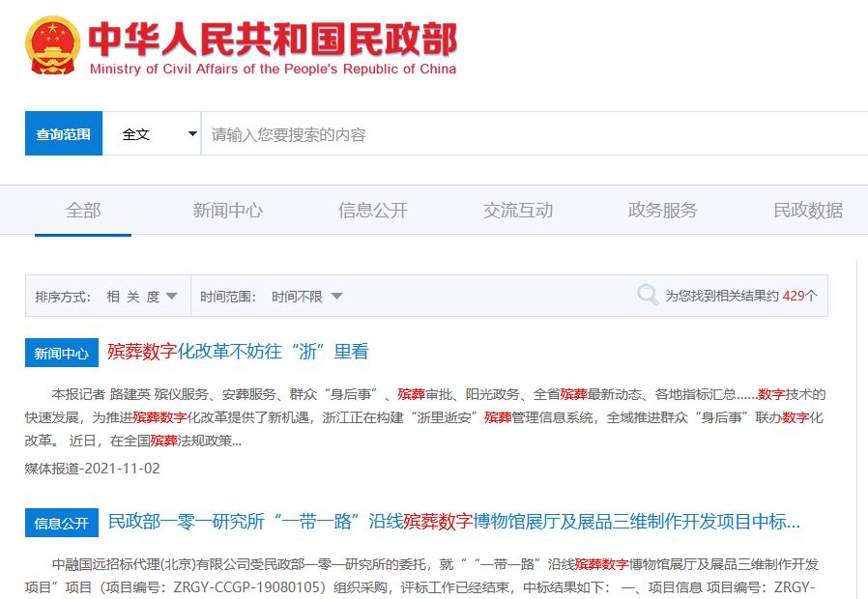Expand the 时间不限 time range dropdown
Viewport: 868px width, 599px height.
[x=306, y=297]
